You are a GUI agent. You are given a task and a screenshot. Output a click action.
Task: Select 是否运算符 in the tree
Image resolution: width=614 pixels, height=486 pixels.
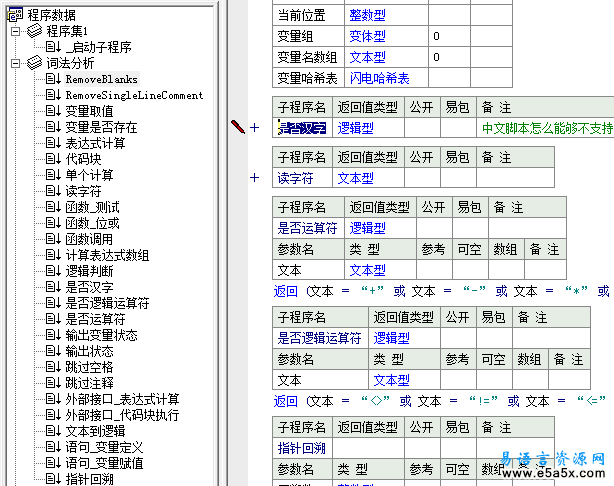[95, 319]
